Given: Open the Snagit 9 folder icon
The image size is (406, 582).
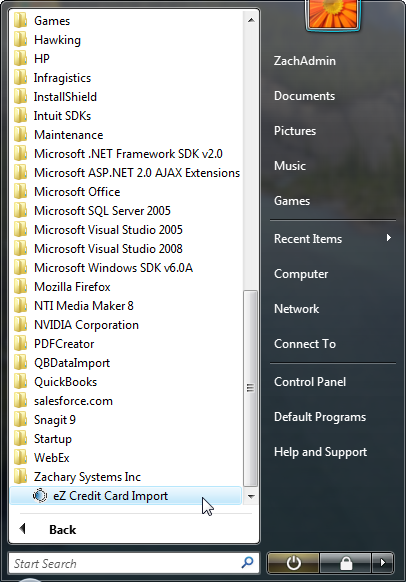Looking at the screenshot, I should click(20, 420).
